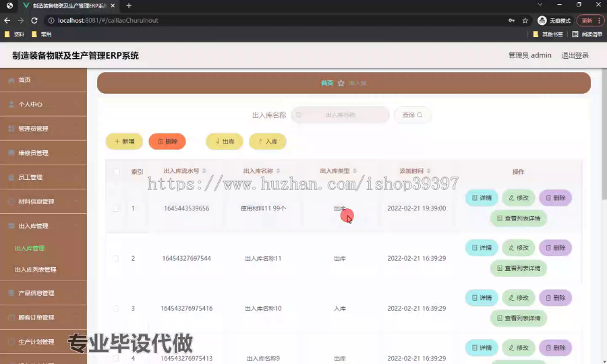Screen dimensions: 607x364
Task: Click the person icon beside 个人中心
Action: (11, 104)
